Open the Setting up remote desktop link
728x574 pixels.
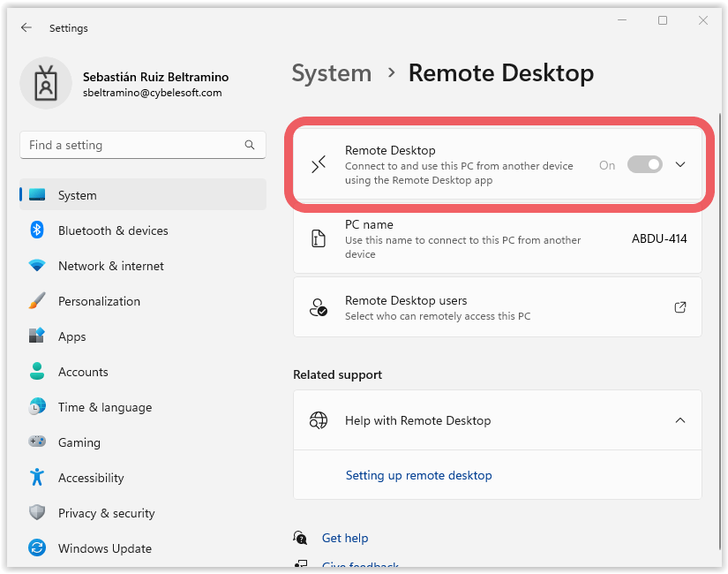tap(418, 475)
